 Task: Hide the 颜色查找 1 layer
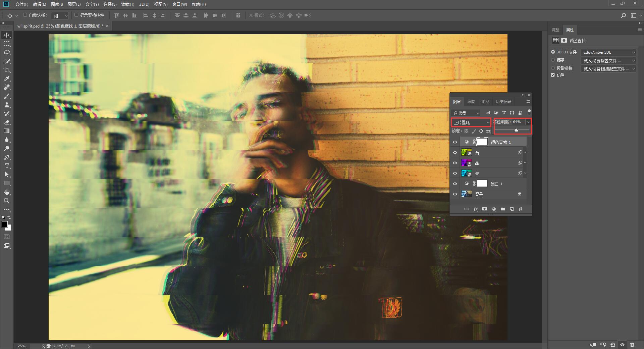click(x=455, y=142)
